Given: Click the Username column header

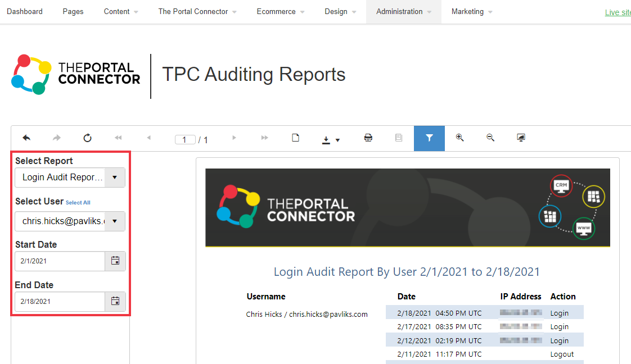Looking at the screenshot, I should click(x=266, y=297).
